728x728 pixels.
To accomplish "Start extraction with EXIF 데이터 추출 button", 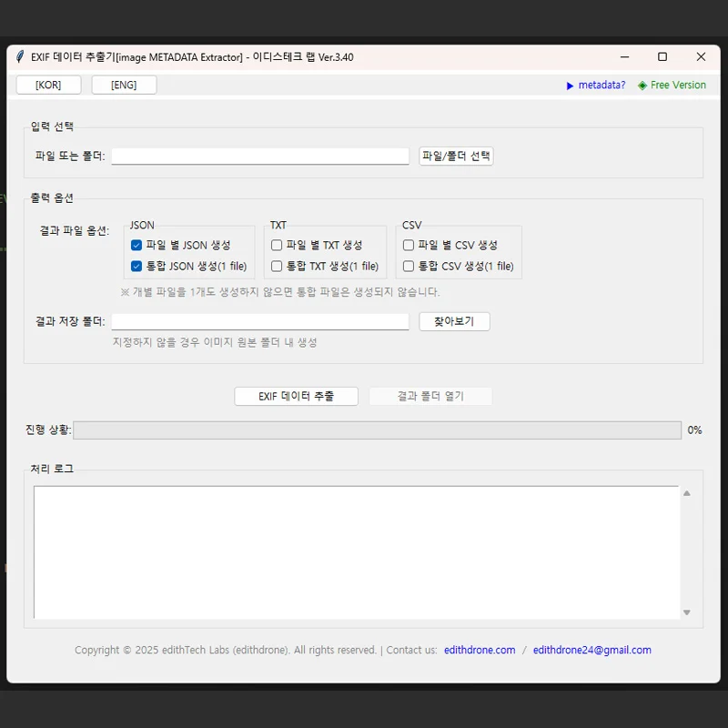I will tap(296, 396).
